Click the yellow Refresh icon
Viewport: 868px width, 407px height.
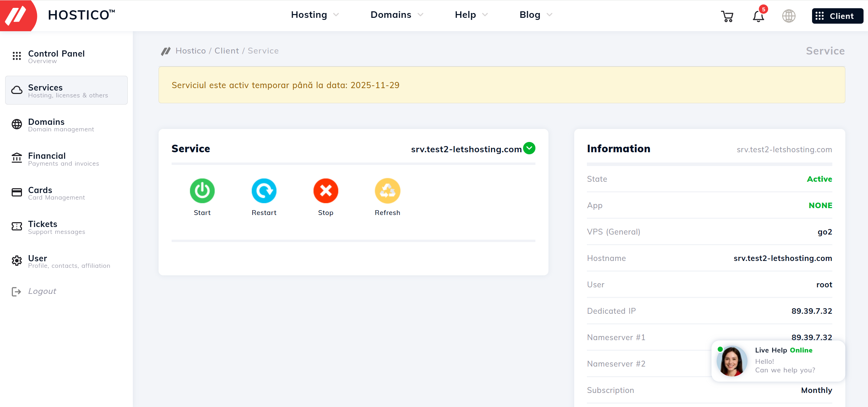[x=387, y=191]
